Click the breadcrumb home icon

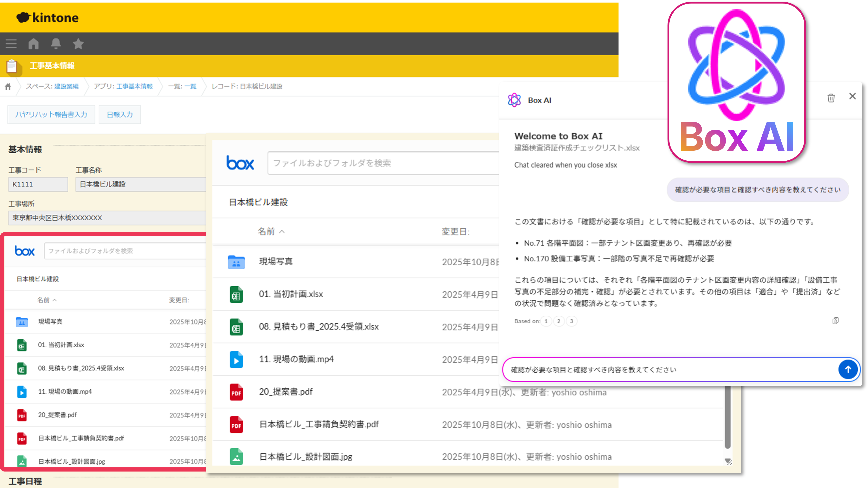[8, 87]
